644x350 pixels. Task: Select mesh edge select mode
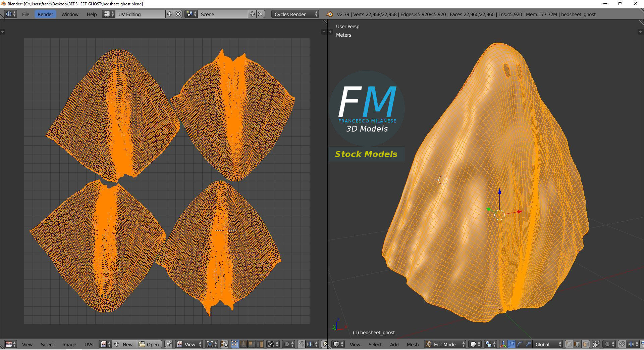[577, 344]
